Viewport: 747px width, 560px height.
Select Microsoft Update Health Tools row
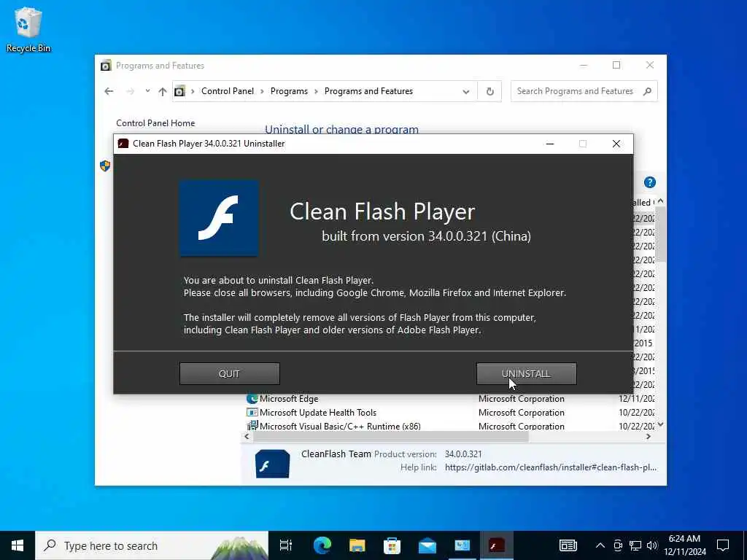pos(449,413)
